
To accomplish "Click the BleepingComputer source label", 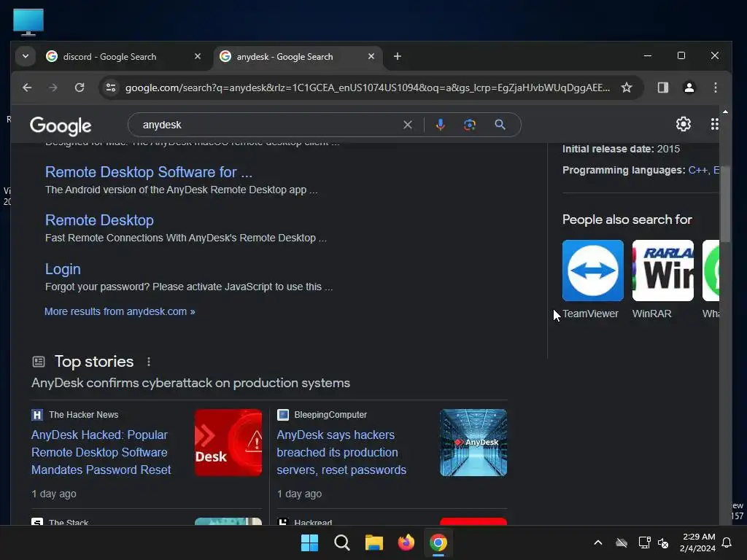I will pyautogui.click(x=330, y=415).
